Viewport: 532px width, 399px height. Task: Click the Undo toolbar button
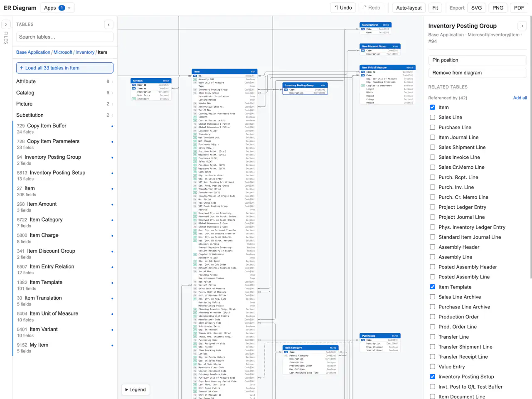343,7
